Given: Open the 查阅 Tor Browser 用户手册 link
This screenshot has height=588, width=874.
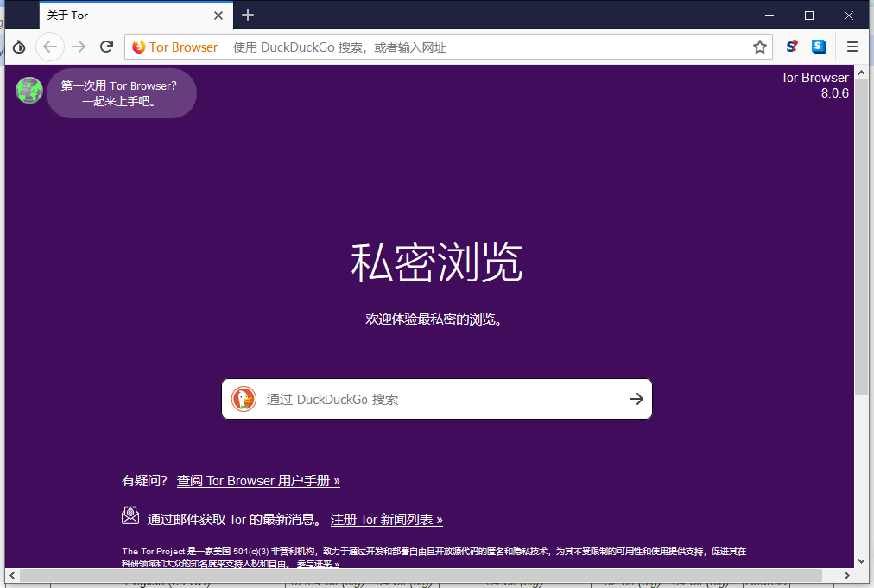Looking at the screenshot, I should click(258, 481).
